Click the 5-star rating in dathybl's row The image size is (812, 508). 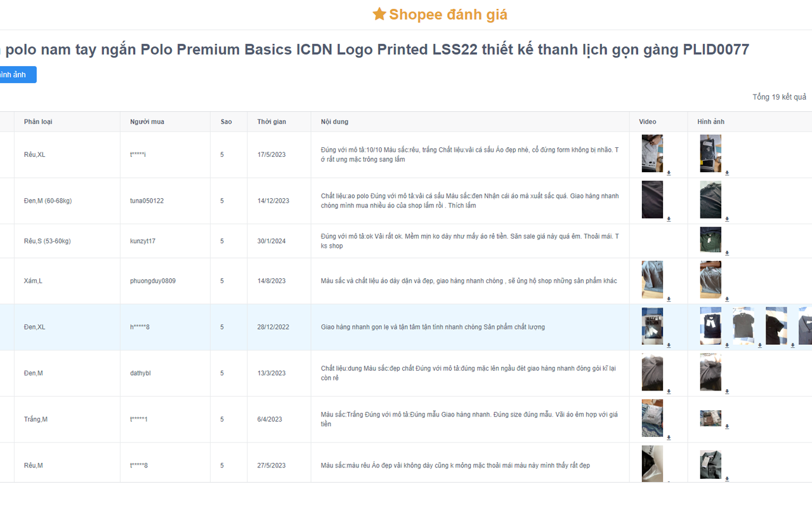tap(222, 373)
